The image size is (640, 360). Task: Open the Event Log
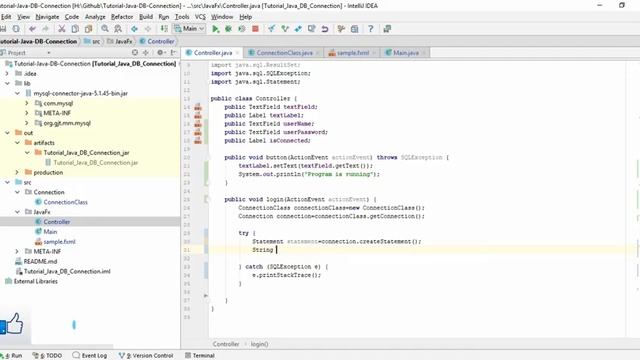pyautogui.click(x=90, y=356)
